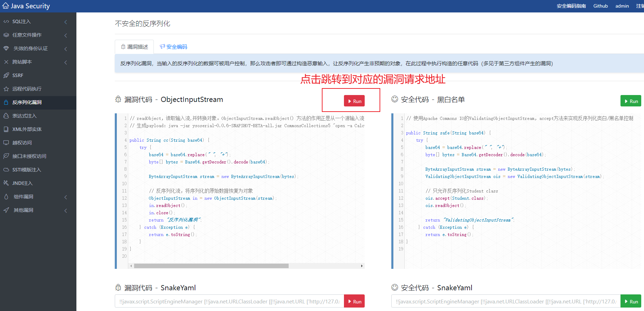Image resolution: width=644 pixels, height=311 pixels.
Task: Click the code scrollbar left arrow
Action: coord(131,266)
